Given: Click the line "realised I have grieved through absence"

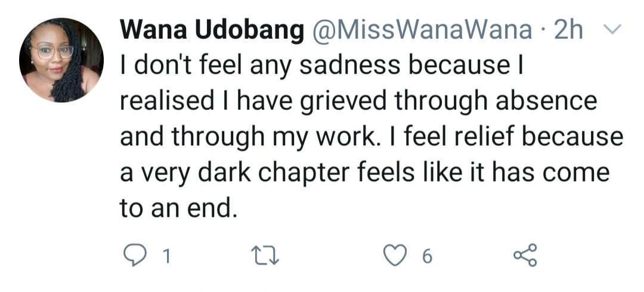Looking at the screenshot, I should [358, 102].
